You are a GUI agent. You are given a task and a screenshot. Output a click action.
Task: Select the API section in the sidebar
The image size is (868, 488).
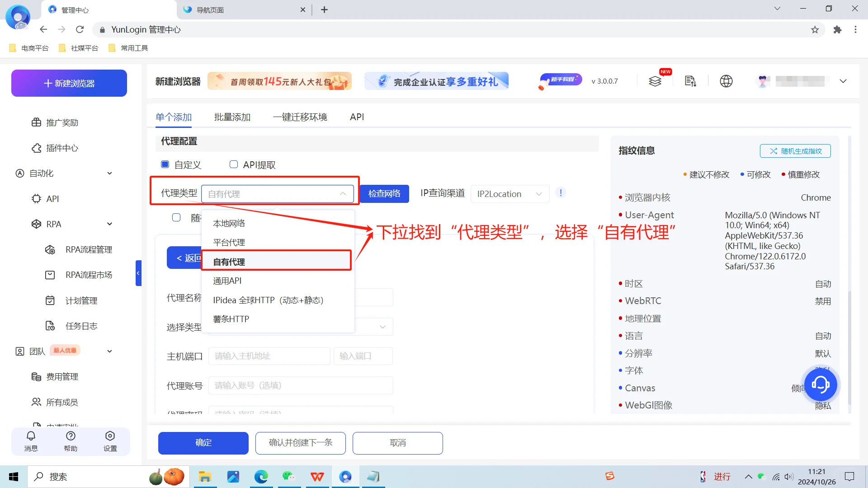point(52,199)
